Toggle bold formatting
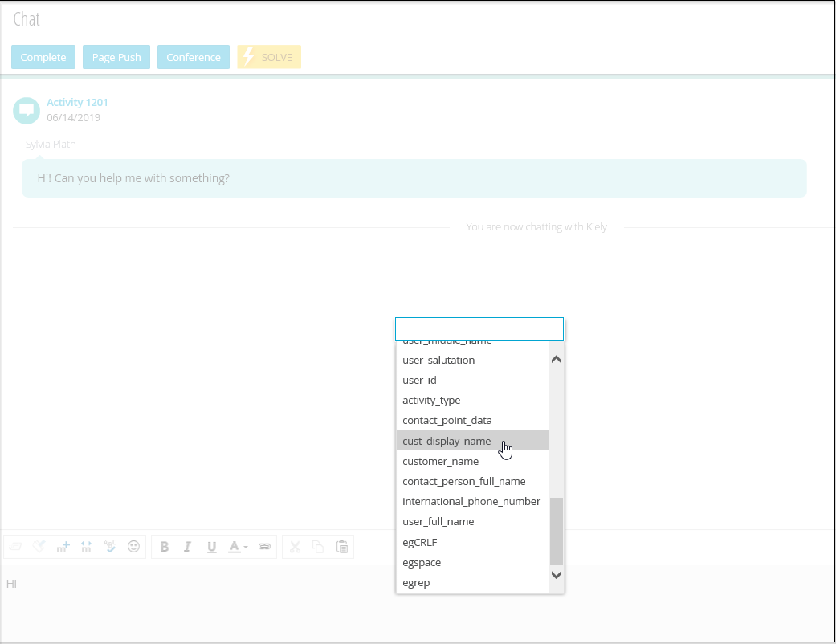The image size is (836, 644). pyautogui.click(x=164, y=547)
